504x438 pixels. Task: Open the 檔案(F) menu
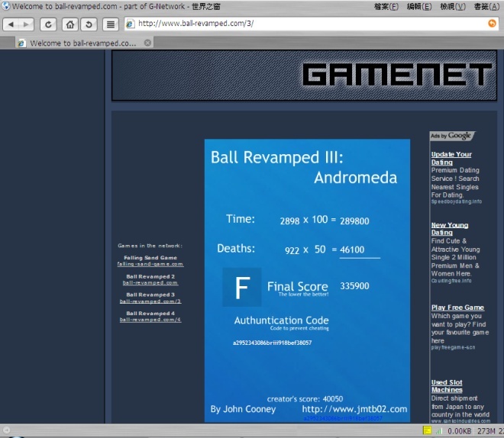point(386,6)
